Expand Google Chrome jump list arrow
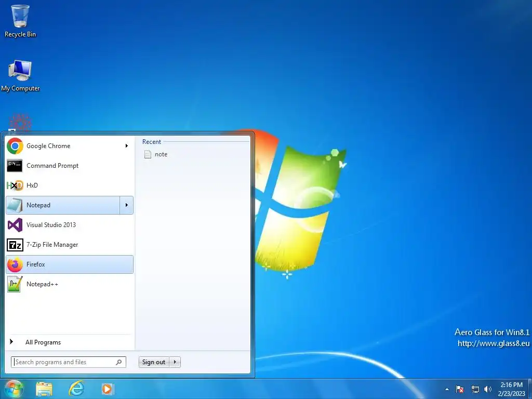Viewport: 532px width, 399px height. (x=127, y=146)
